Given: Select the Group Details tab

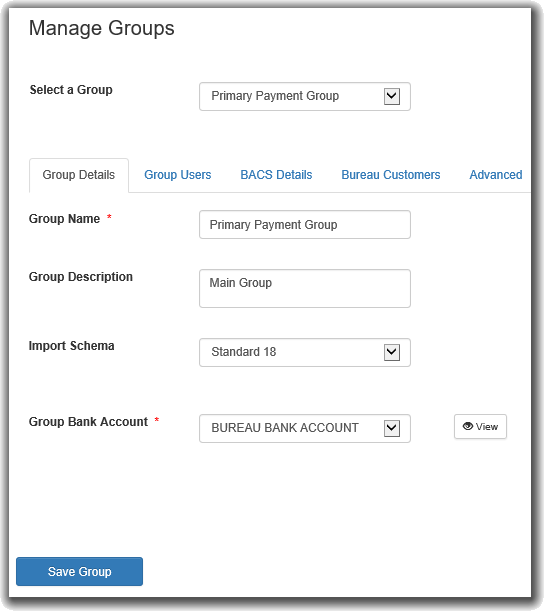Looking at the screenshot, I should (79, 175).
